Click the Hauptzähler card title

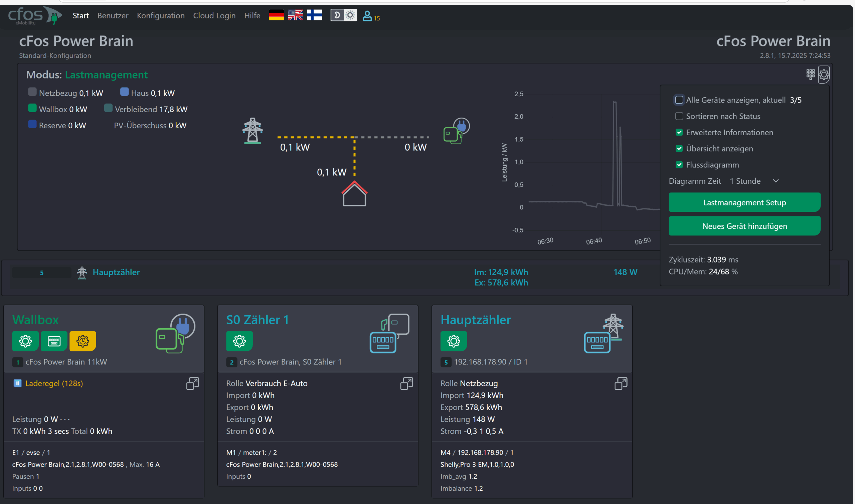[476, 320]
